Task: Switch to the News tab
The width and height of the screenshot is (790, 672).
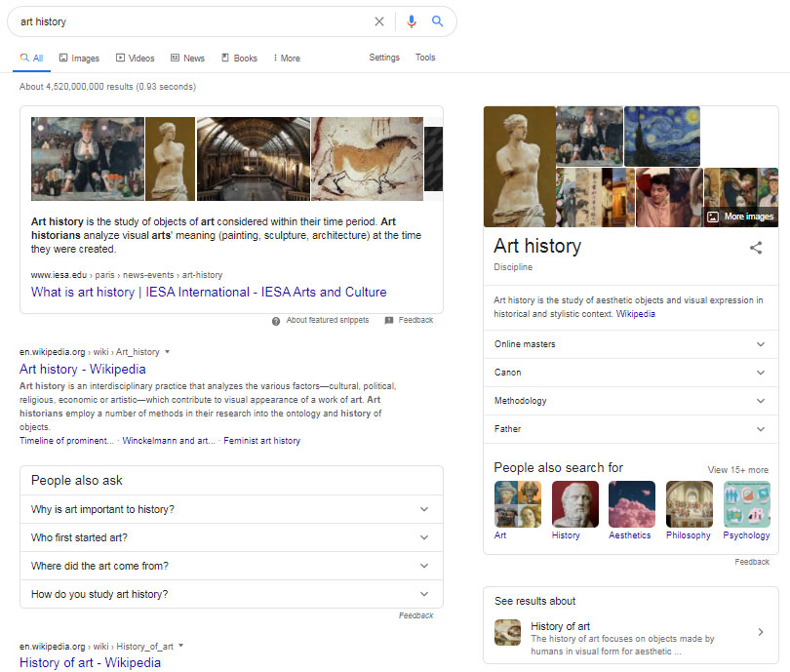Action: [x=187, y=59]
